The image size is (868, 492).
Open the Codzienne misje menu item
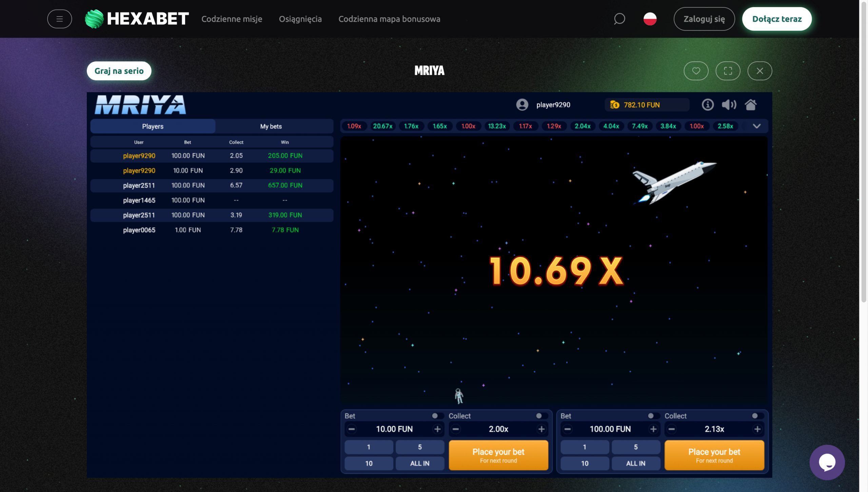click(x=232, y=19)
